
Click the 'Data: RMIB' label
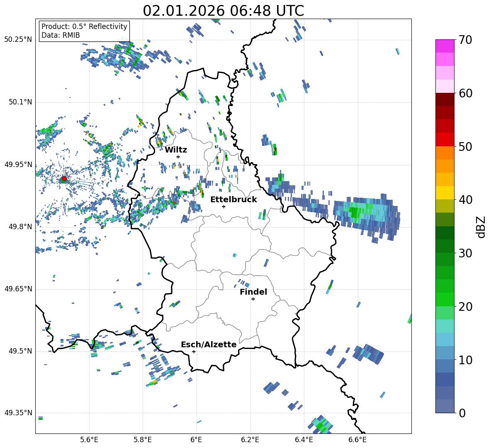[61, 35]
